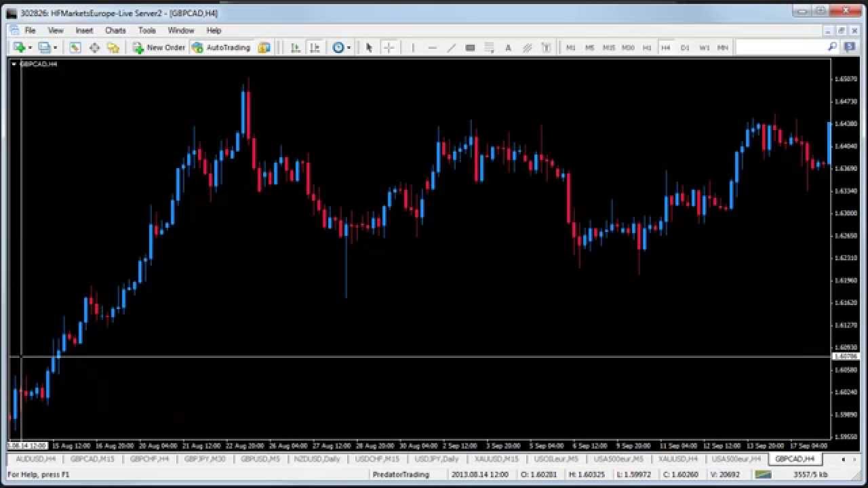
Task: Select the active H4 timeframe button
Action: point(666,47)
